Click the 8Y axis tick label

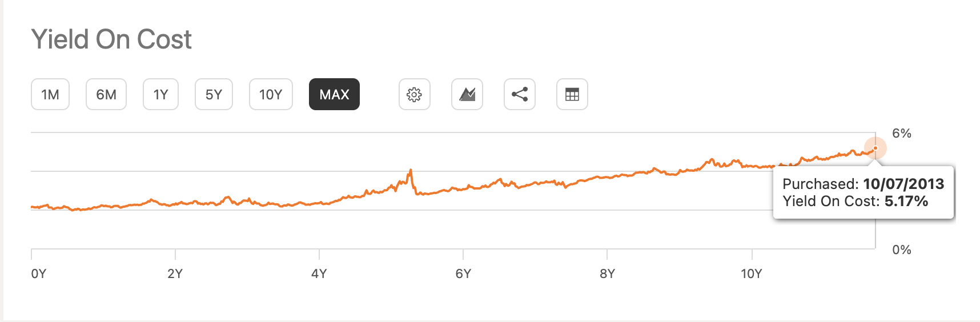coord(607,273)
